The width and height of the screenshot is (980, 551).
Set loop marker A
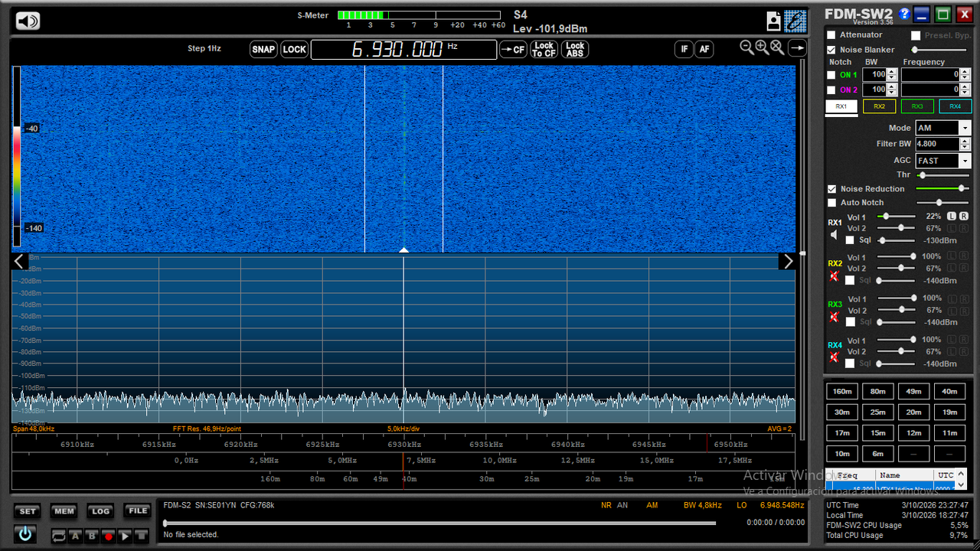point(75,536)
